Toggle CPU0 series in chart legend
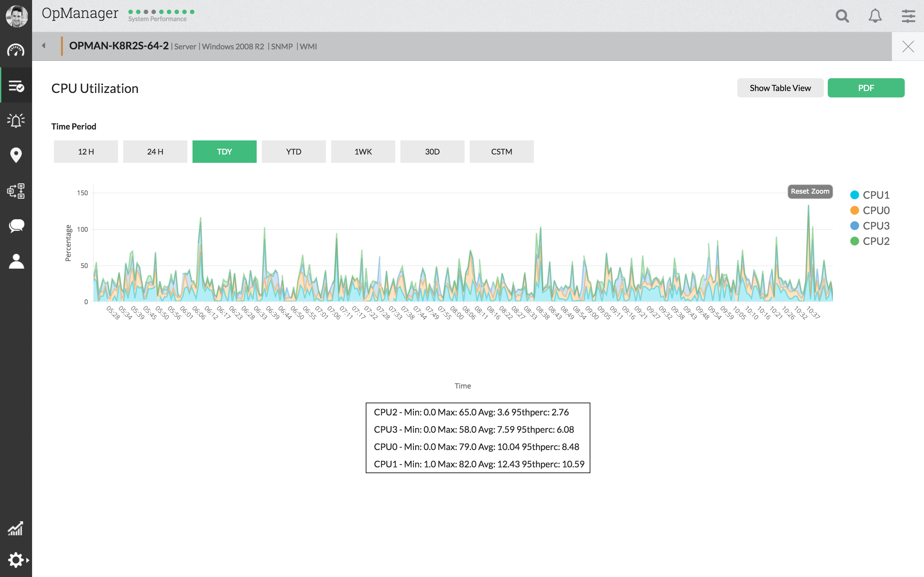 (x=870, y=210)
